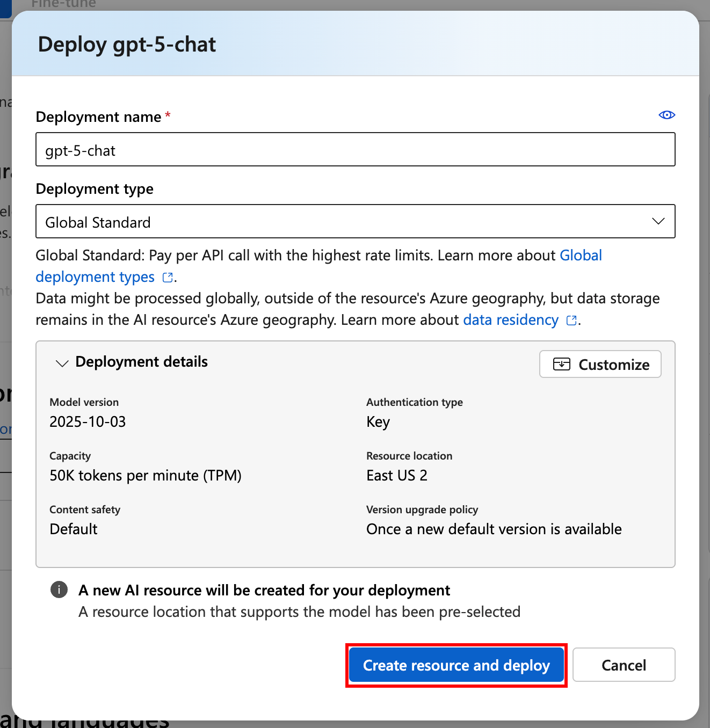Click Create resource and deploy
Viewport: 710px width, 728px height.
[x=456, y=665]
